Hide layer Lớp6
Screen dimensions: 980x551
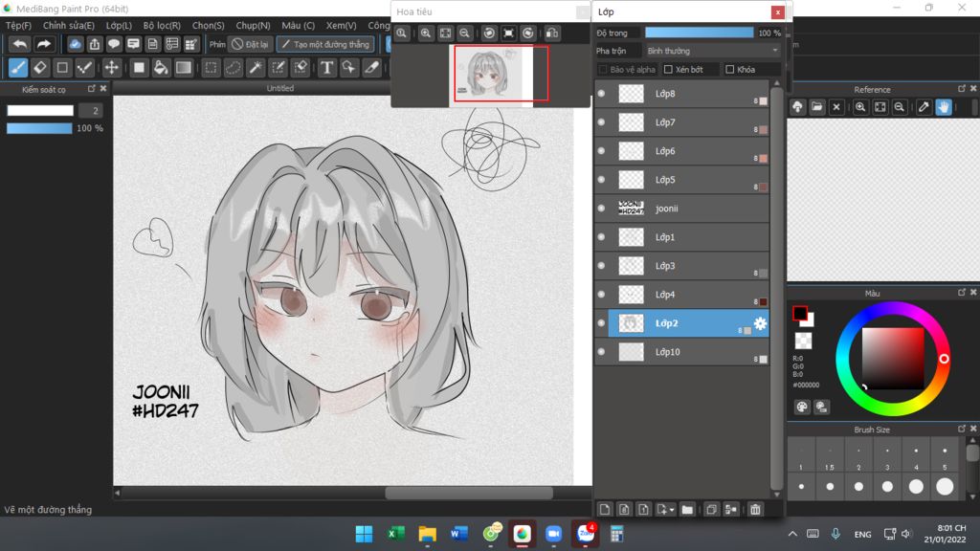coord(602,151)
